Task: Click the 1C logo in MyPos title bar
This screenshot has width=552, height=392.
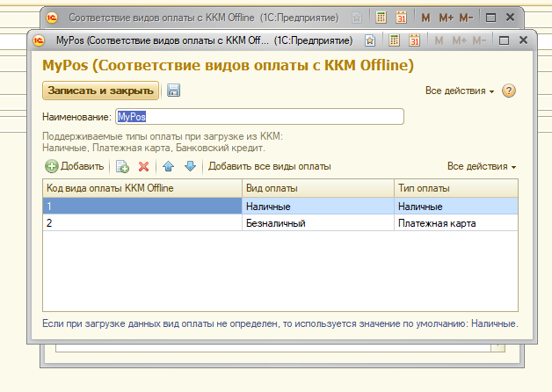Action: [x=39, y=40]
